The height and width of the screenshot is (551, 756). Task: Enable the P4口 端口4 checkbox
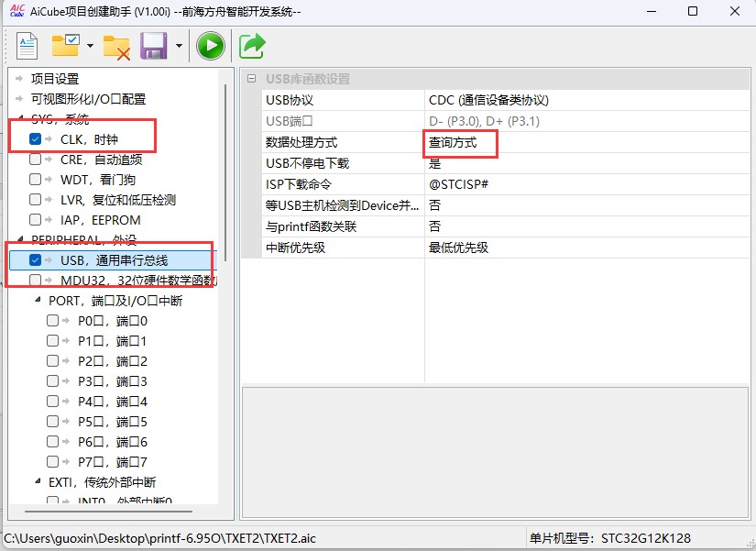pyautogui.click(x=52, y=401)
